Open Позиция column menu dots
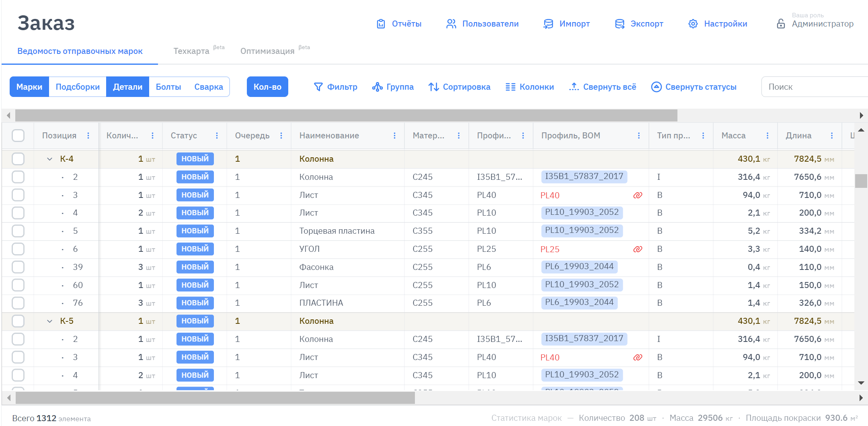Viewport: 868px width, 426px height. (88, 136)
